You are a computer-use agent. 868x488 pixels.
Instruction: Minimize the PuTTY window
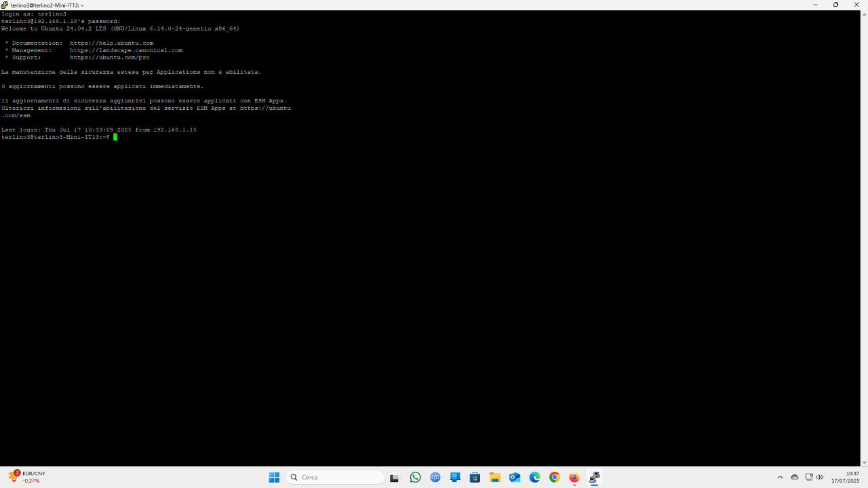pos(815,5)
